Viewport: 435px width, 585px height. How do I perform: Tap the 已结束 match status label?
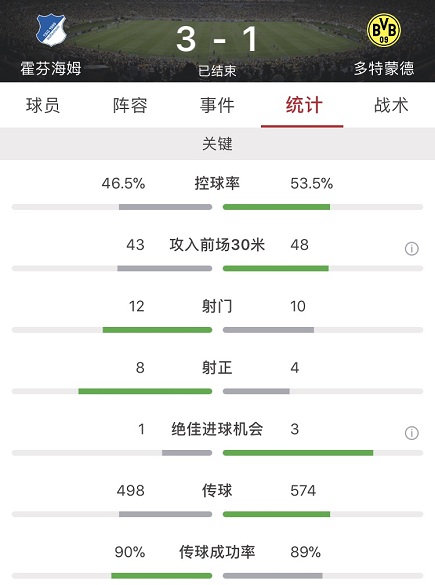pos(217,71)
